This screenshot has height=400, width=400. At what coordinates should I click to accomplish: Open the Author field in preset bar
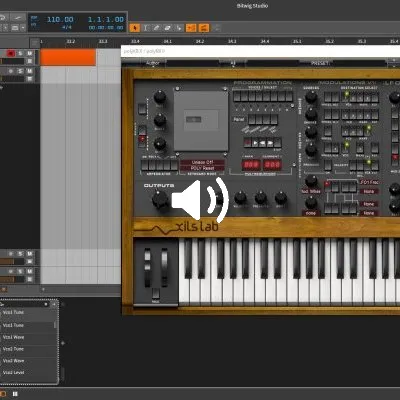[x=153, y=63]
